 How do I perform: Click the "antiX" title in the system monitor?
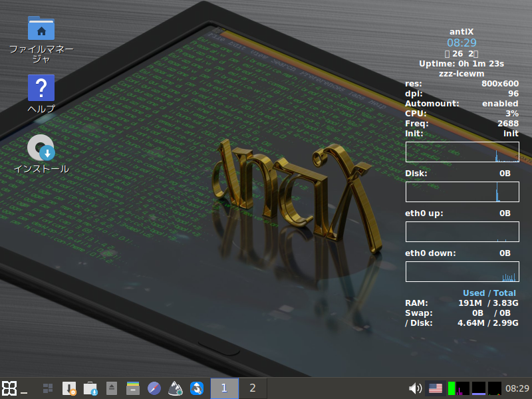point(462,31)
